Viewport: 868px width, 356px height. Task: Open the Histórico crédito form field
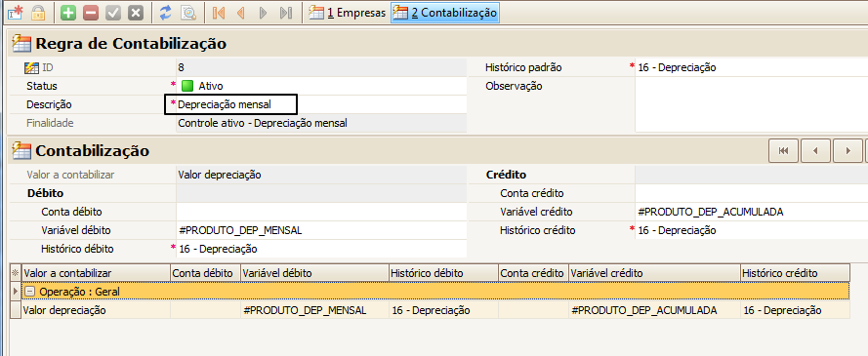752,230
